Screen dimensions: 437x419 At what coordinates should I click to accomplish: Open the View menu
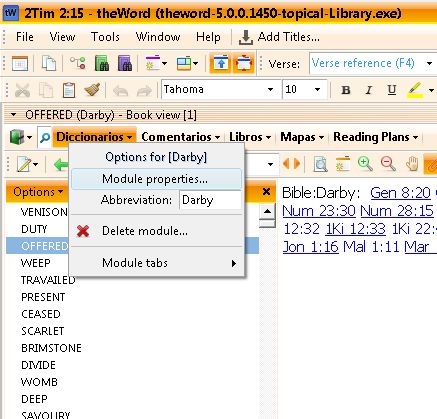62,37
